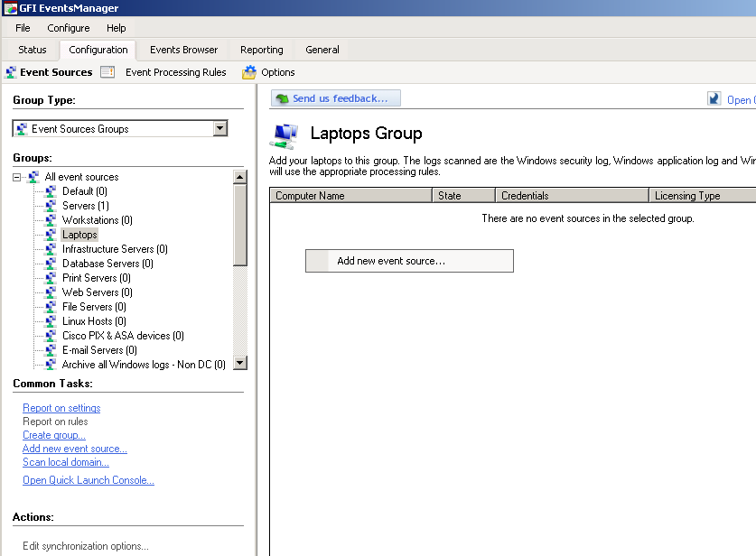Click the groups list scrollbar thumb
Viewport: 756px width, 556px height.
click(x=239, y=225)
